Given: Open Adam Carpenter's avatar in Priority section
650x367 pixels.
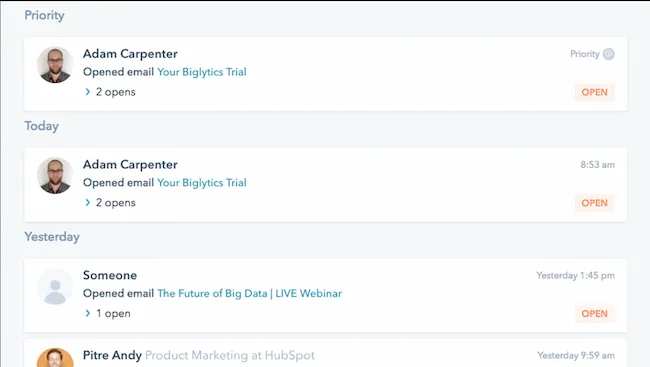Looking at the screenshot, I should pyautogui.click(x=55, y=64).
